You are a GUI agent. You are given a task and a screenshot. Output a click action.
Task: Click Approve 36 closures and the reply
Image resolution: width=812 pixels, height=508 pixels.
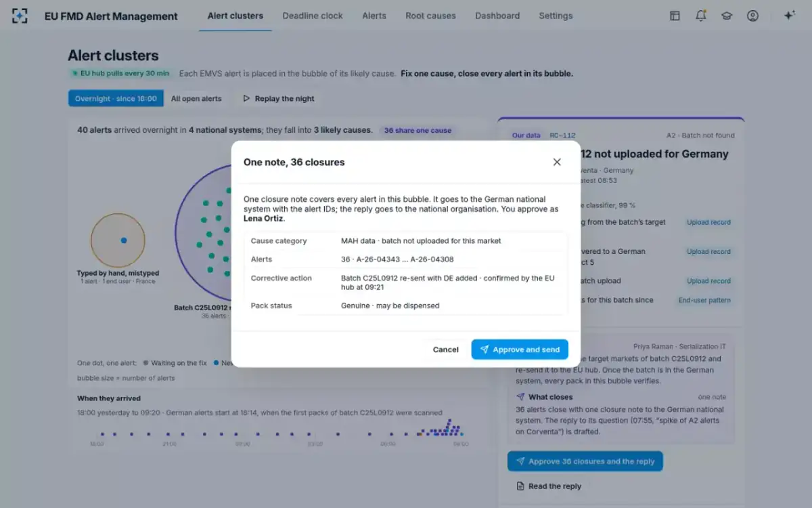point(585,461)
